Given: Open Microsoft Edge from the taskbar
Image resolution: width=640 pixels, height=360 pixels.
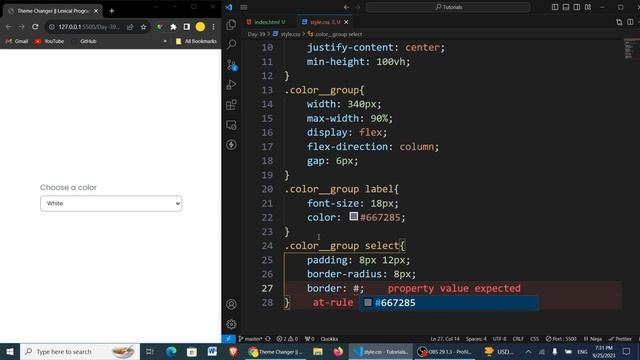Looking at the screenshot, I should (171, 351).
